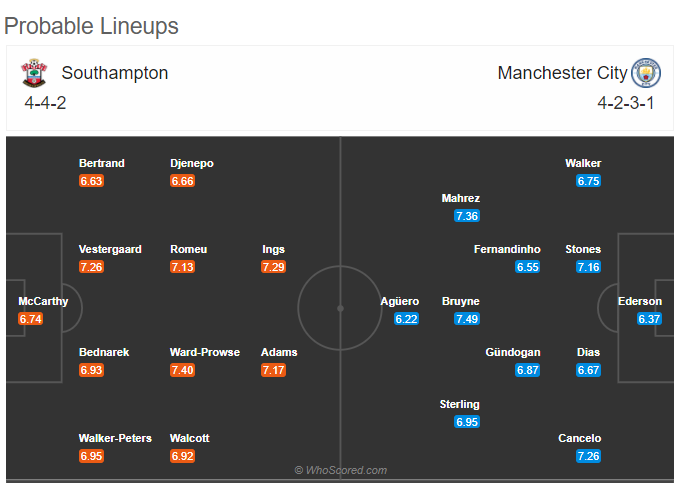The height and width of the screenshot is (483, 679).
Task: Select goalkeeper Ederson's name
Action: pyautogui.click(x=640, y=301)
